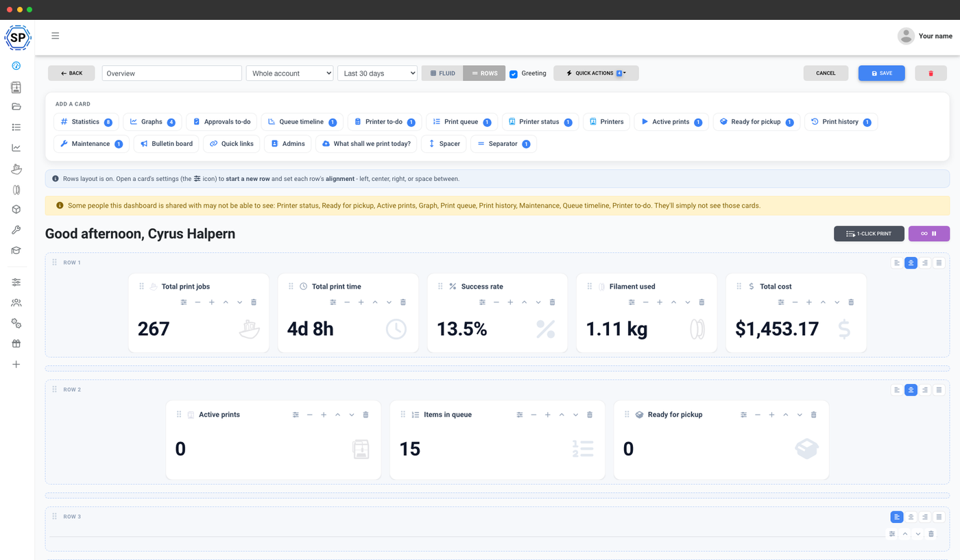Delete the Ready for pickup card

coord(814,415)
